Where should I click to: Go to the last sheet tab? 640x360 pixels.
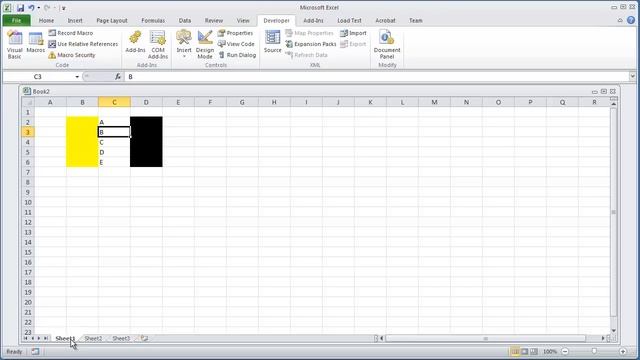[x=46, y=338]
